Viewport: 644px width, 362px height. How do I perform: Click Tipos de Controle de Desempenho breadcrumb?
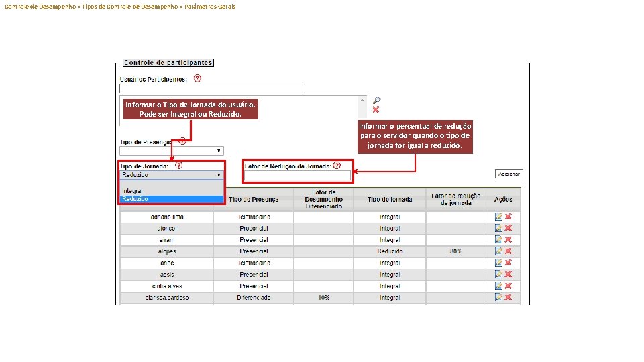(129, 7)
